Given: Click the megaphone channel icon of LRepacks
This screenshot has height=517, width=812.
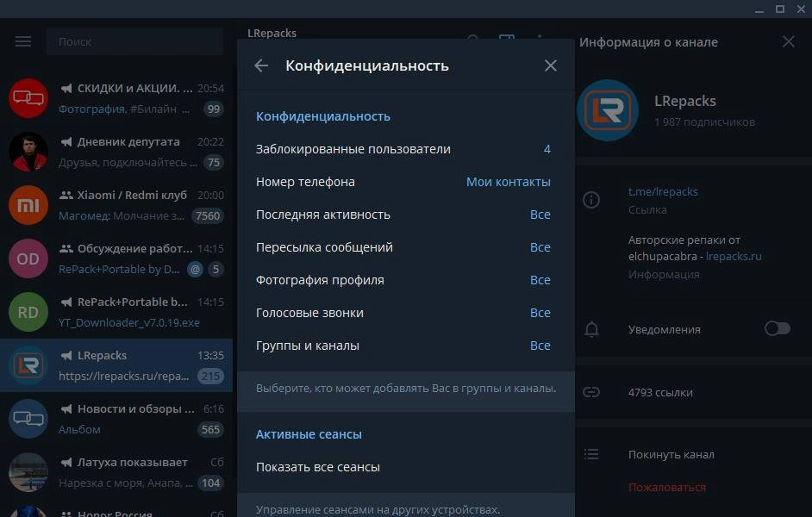Looking at the screenshot, I should tap(66, 356).
